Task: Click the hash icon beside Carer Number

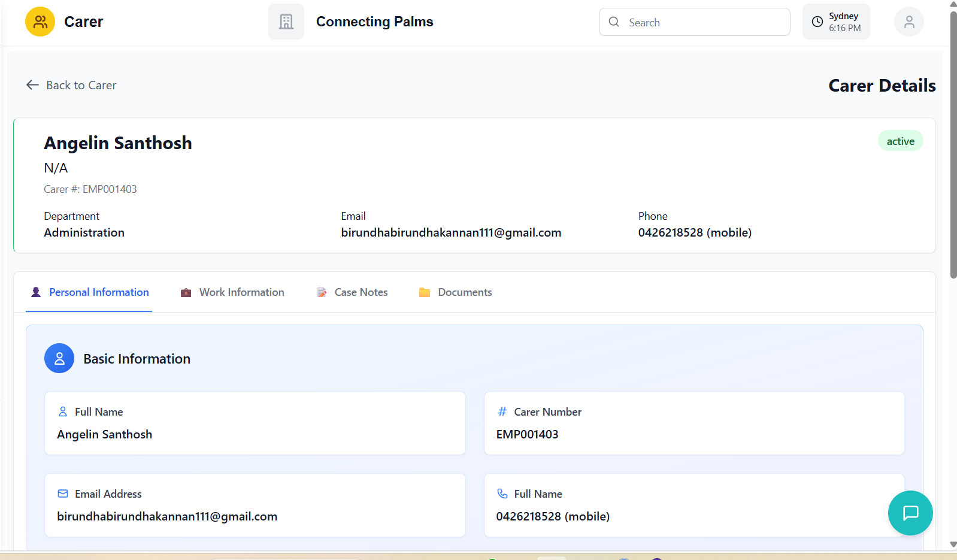Action: (x=502, y=411)
